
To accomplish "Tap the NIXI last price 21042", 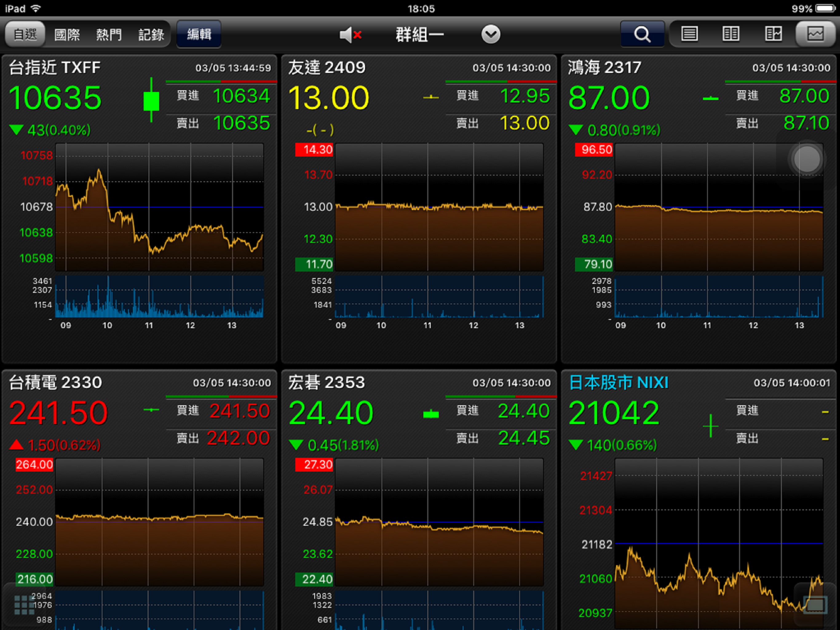I will pos(614,413).
